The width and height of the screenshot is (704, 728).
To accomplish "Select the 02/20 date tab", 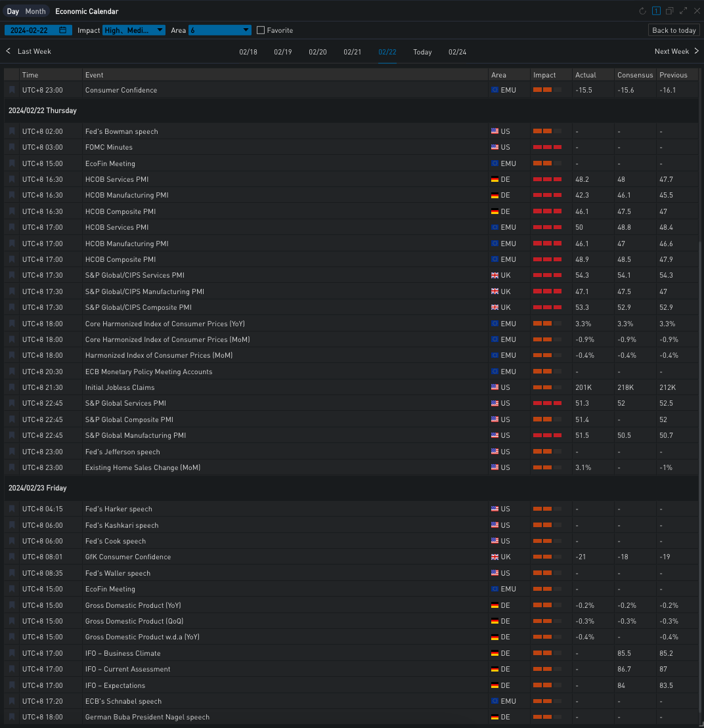I will pyautogui.click(x=318, y=52).
